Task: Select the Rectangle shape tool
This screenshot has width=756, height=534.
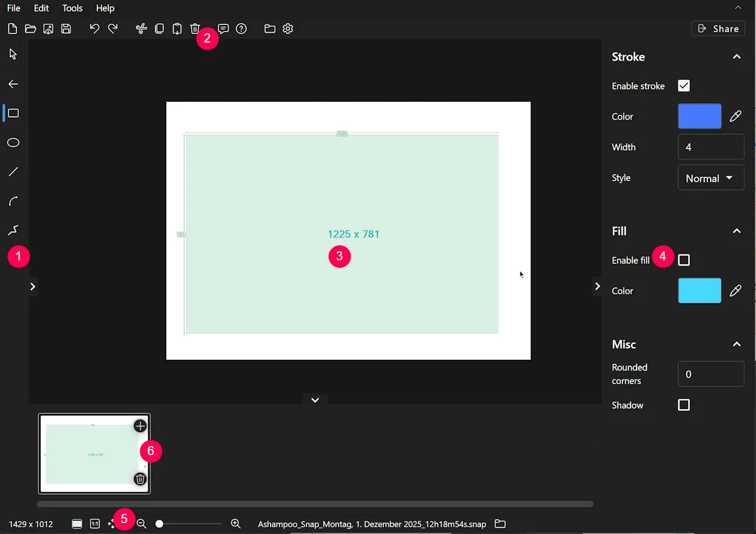Action: pyautogui.click(x=13, y=113)
